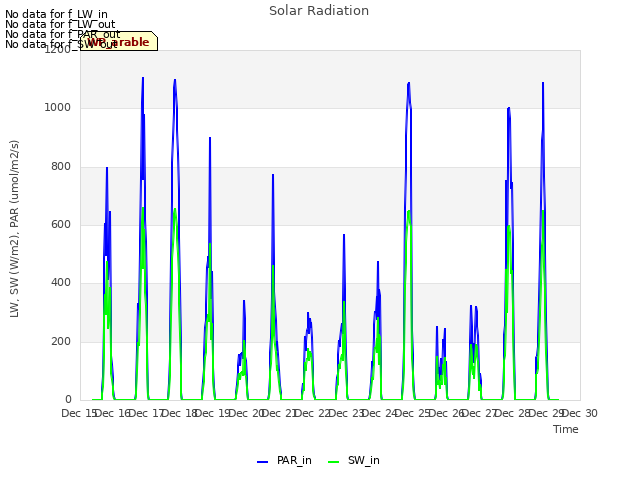Click the 'No data for f_PAR_out' message
The height and width of the screenshot is (480, 640).
coord(63,34)
